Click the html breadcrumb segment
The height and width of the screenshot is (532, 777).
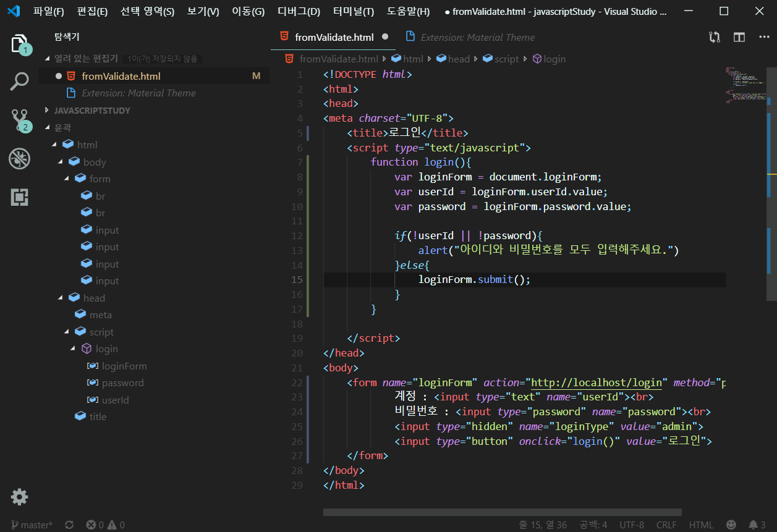point(407,59)
